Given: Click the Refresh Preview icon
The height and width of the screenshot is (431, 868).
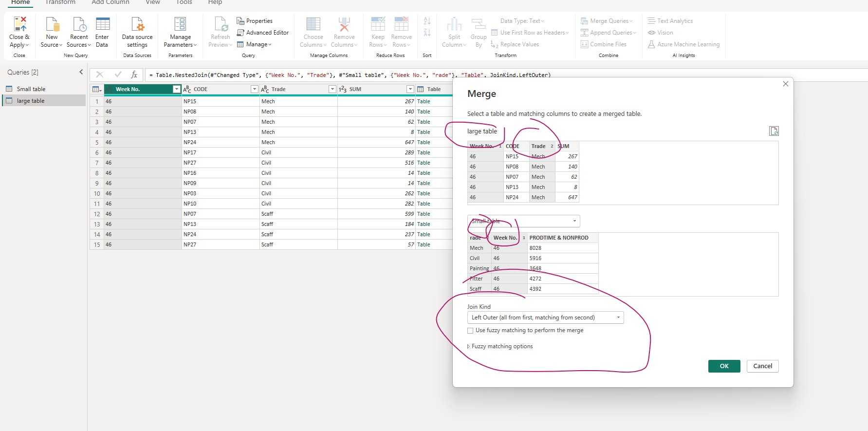Looking at the screenshot, I should tap(221, 24).
